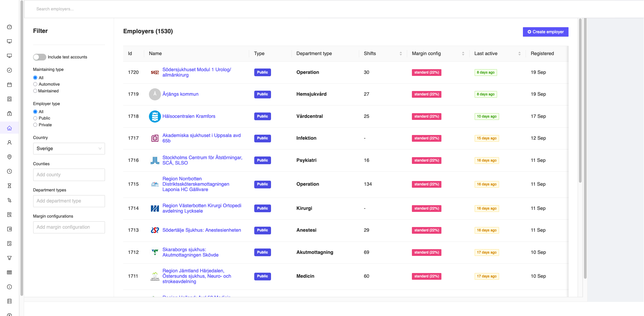The height and width of the screenshot is (316, 644).
Task: Open the grid table icon in sidebar
Action: tap(9, 272)
